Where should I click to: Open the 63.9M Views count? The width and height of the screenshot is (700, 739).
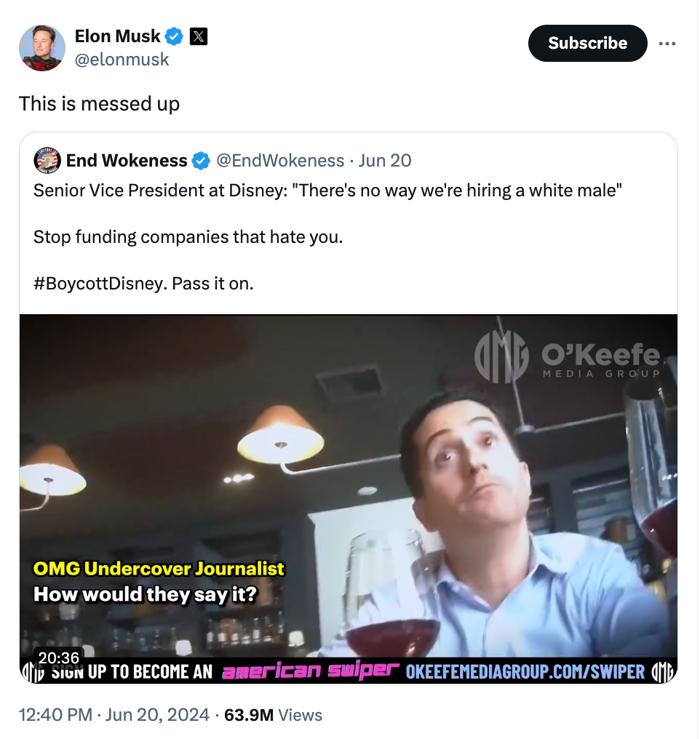pyautogui.click(x=273, y=715)
